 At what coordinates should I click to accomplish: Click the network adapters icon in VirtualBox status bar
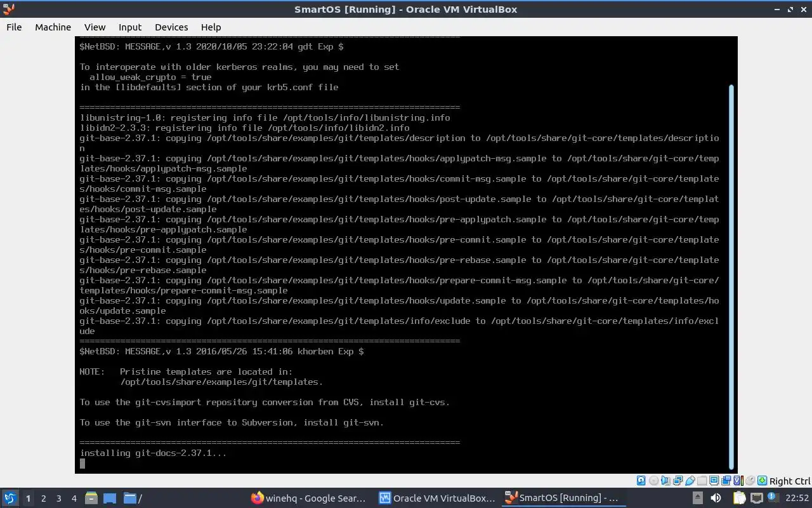click(x=678, y=481)
